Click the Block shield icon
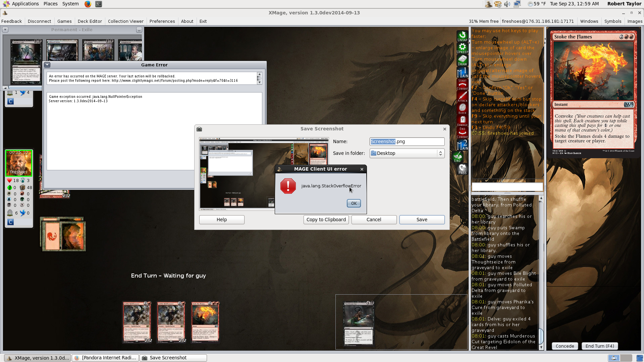This screenshot has width=644, height=362. (x=462, y=109)
